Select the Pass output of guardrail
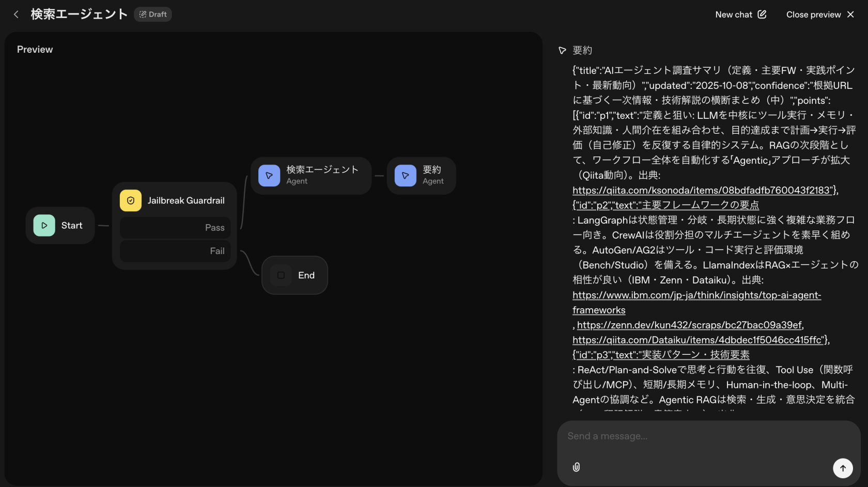 175,228
